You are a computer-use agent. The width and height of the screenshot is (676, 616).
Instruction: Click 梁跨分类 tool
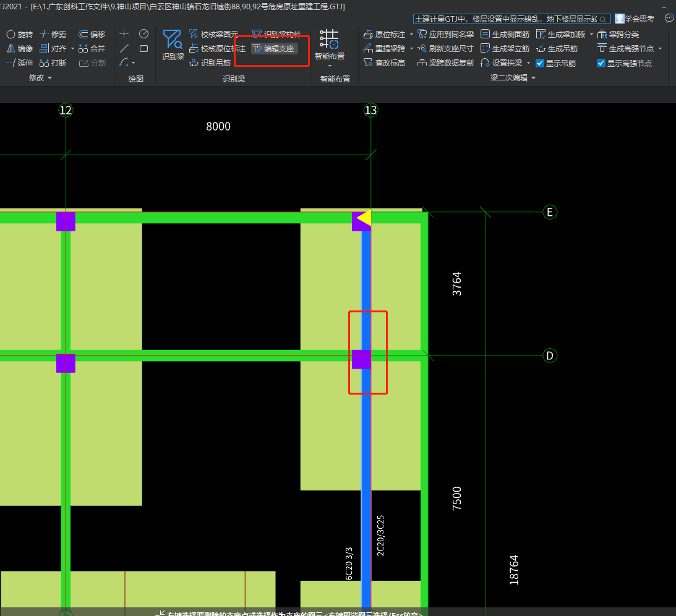click(618, 34)
